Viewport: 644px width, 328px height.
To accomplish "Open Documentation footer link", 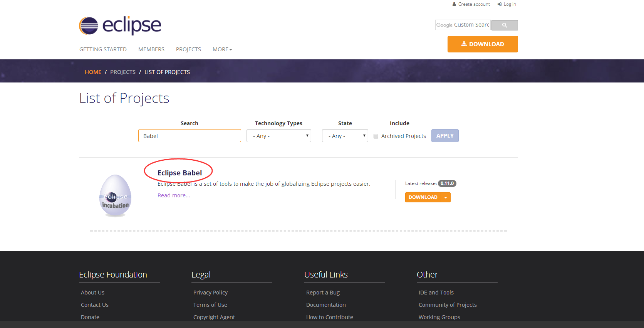I will (x=326, y=305).
